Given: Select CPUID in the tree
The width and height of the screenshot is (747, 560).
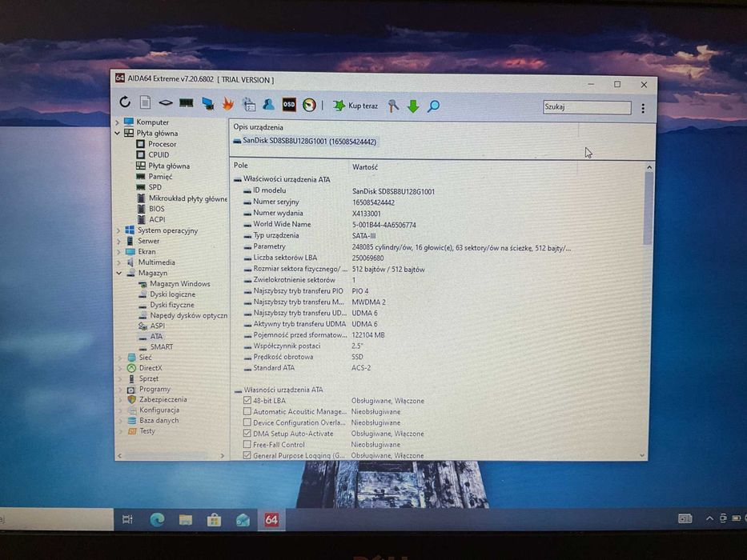Looking at the screenshot, I should (x=159, y=154).
